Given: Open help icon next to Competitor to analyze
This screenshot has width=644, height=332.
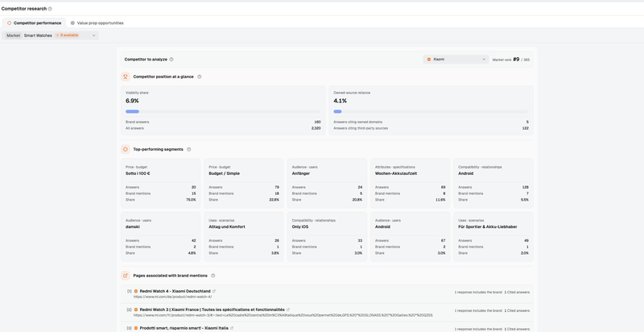Looking at the screenshot, I should pos(171,59).
